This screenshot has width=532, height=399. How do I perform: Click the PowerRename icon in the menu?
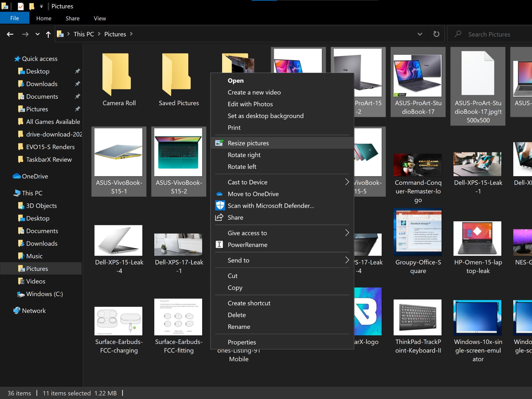(x=220, y=244)
